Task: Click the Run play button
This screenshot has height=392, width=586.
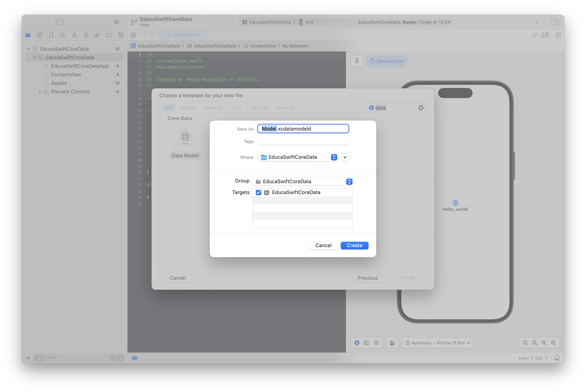Action: pos(117,22)
